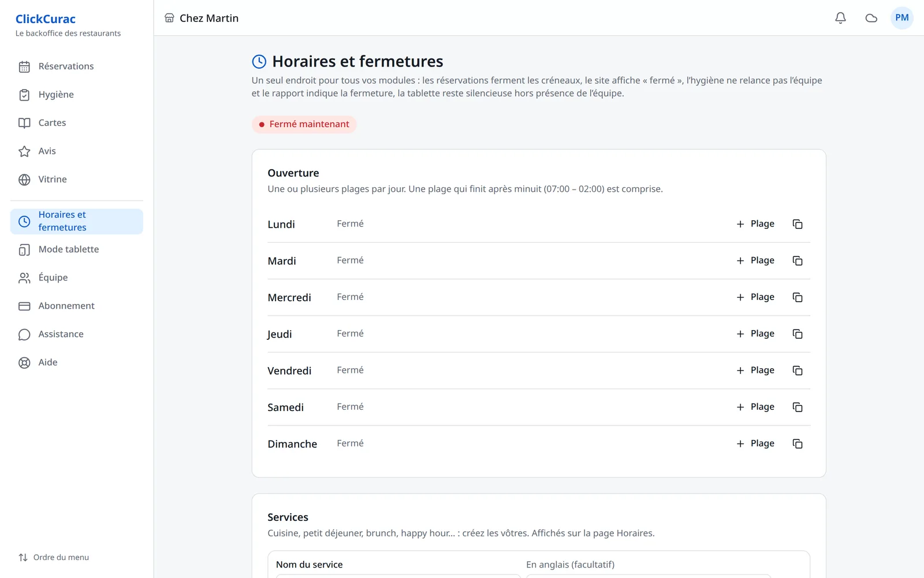Open Cartes in the sidebar
Viewport: 924px width, 578px height.
click(76, 123)
